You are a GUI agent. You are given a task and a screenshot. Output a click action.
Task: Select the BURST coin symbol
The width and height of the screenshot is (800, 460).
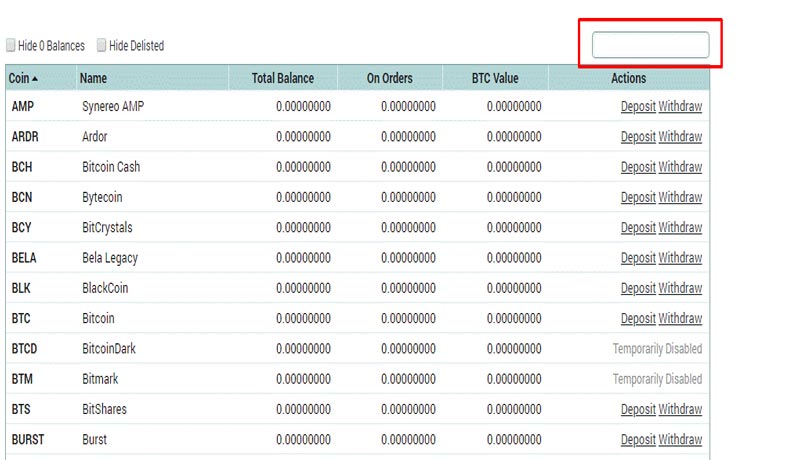[x=28, y=439]
